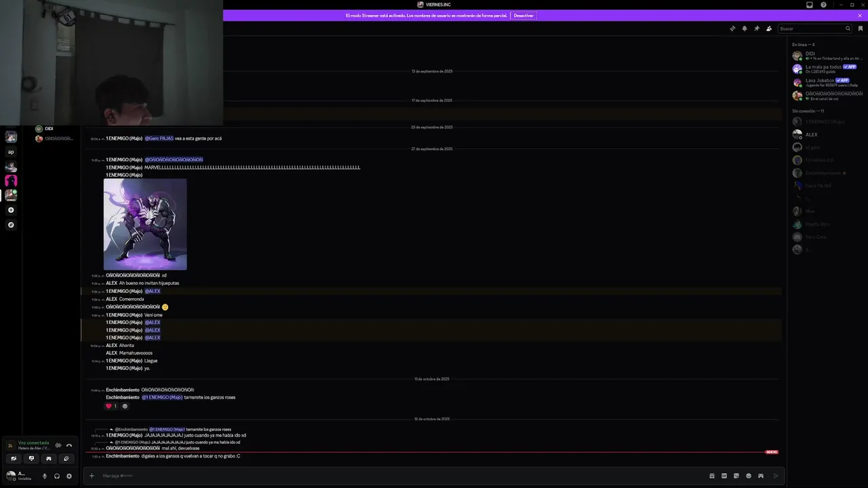Open the soundboard icon in voice panel

(66, 459)
